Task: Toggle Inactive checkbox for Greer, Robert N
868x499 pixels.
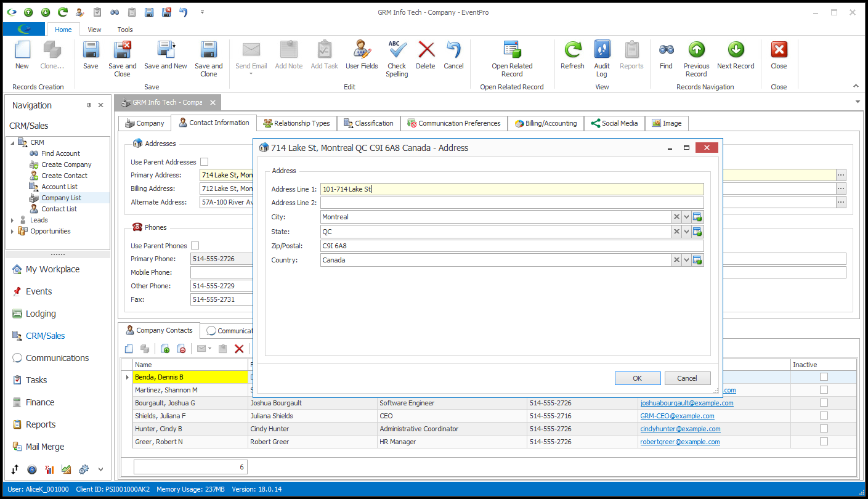Action: tap(824, 442)
